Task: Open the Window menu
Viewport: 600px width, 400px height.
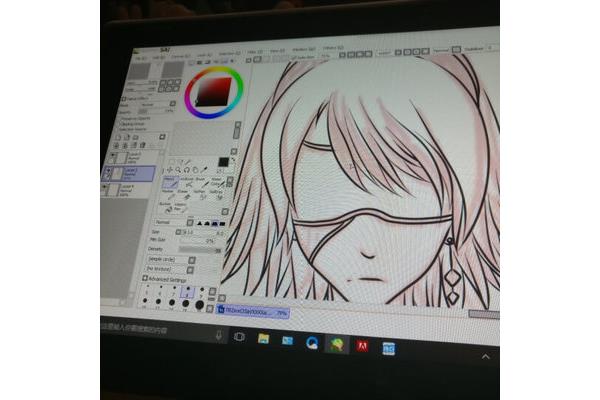Action: 304,50
